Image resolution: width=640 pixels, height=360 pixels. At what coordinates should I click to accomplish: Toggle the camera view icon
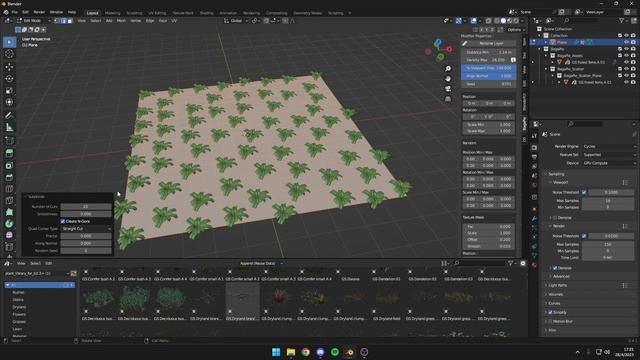[448, 89]
